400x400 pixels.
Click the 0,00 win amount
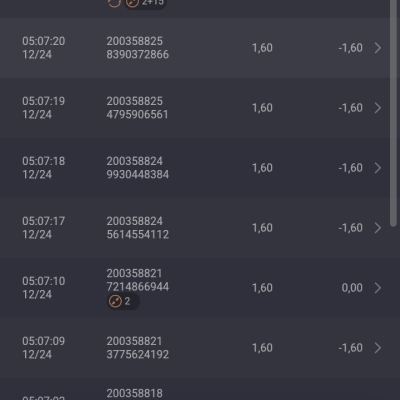pos(352,288)
